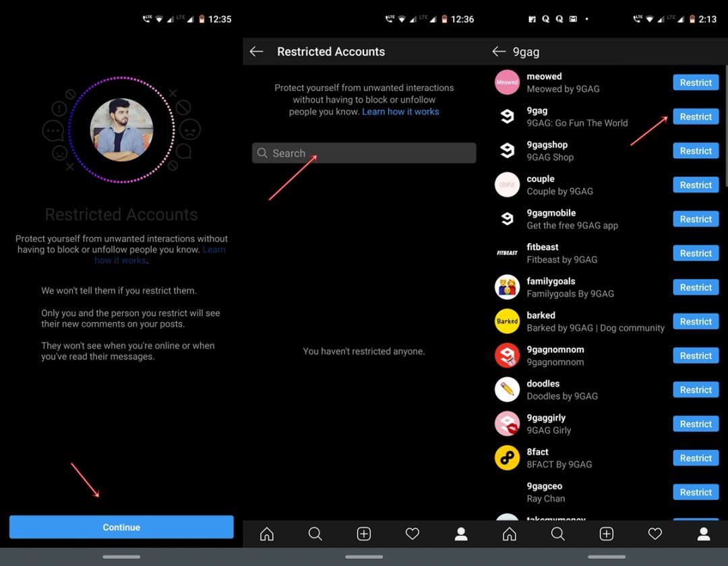728x566 pixels.
Task: Select Barked by 9GAG Dog community text
Action: (x=596, y=328)
